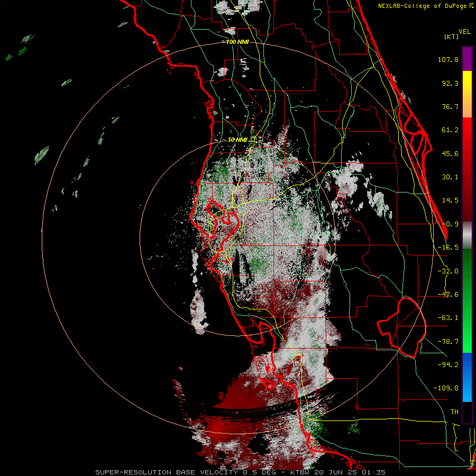Click the -78.7 legend value

448,342
